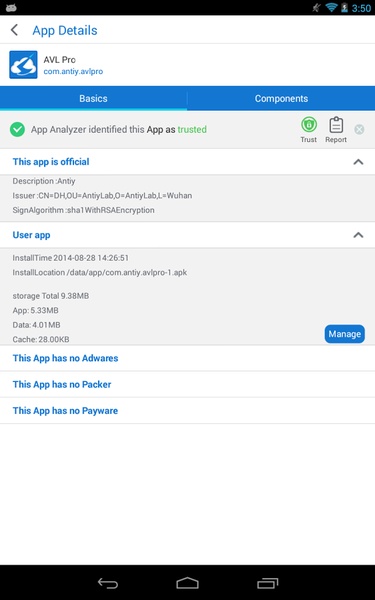Open the Report clipboard icon
Screen dimensions: 375x600
pos(336,125)
